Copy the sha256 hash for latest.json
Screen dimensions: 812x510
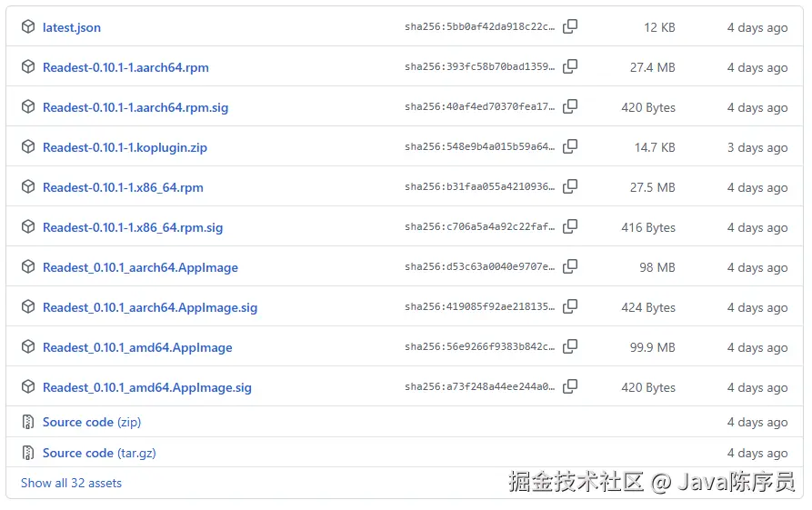pos(570,26)
